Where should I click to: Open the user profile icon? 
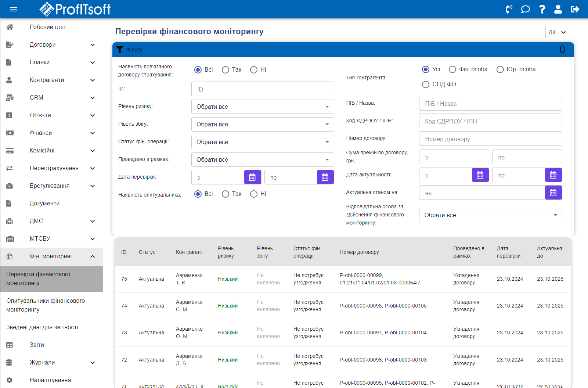pos(558,9)
